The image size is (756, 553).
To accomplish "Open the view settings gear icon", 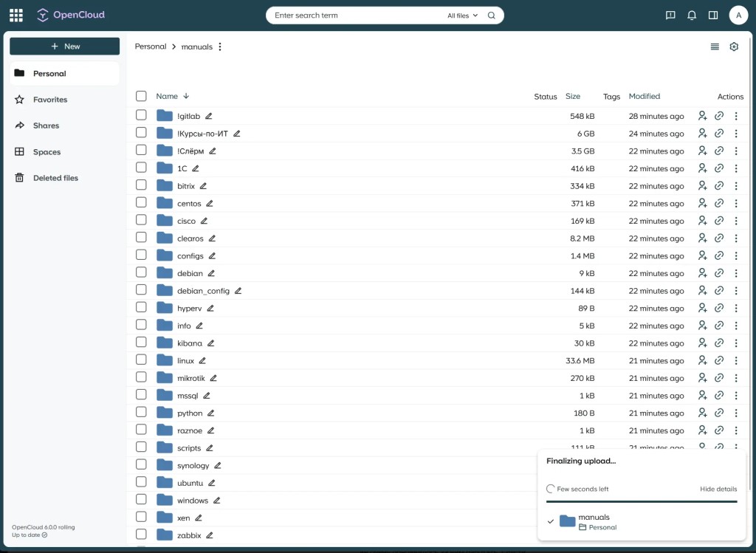I will click(x=734, y=47).
